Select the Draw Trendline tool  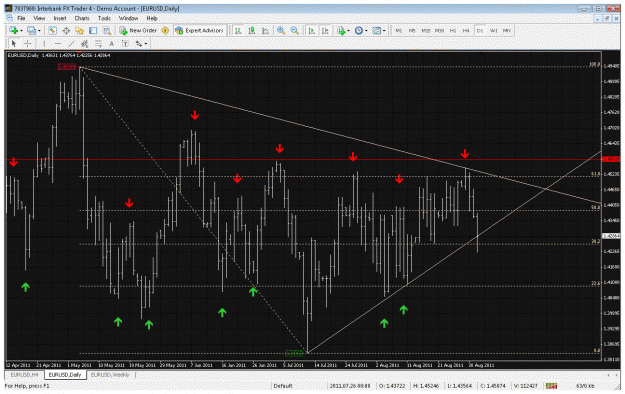71,43
